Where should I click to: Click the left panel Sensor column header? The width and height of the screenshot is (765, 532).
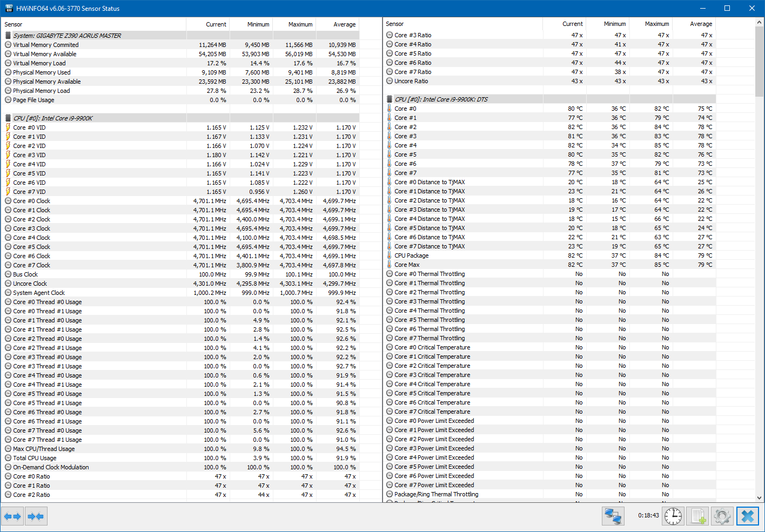coord(93,24)
